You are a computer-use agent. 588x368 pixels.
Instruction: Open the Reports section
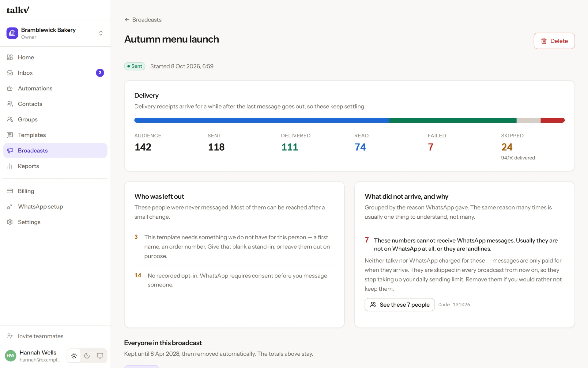(x=55, y=166)
